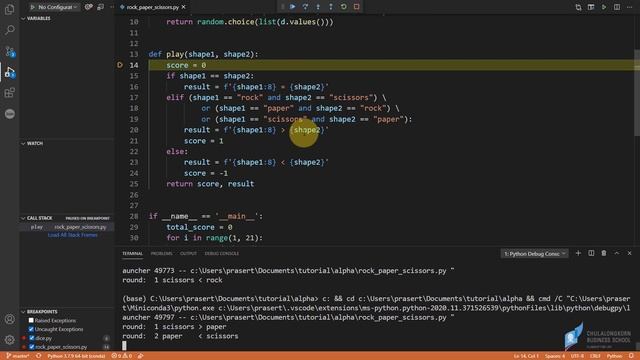Open the Search view in the activity bar
Viewport: 640px width, 360px height.
[9, 30]
